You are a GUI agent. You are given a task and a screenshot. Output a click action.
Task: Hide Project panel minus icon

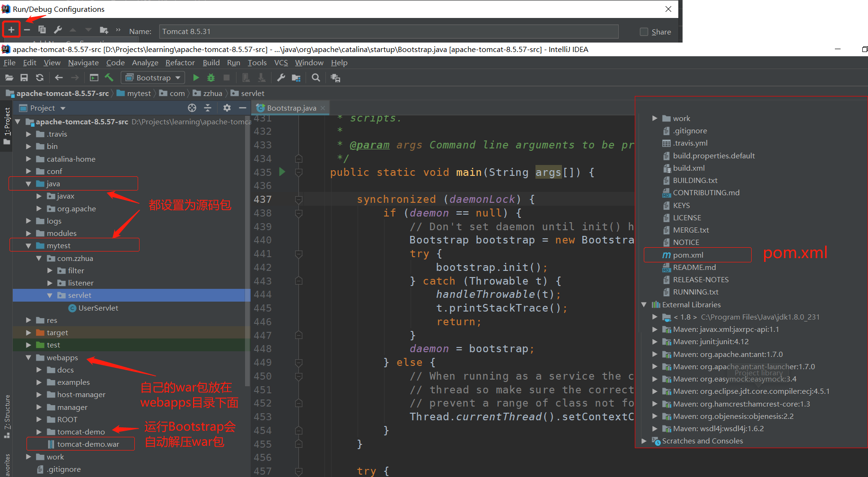pyautogui.click(x=243, y=108)
